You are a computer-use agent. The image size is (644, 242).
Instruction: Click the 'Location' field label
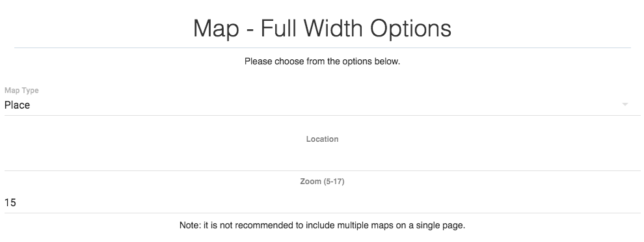[322, 139]
